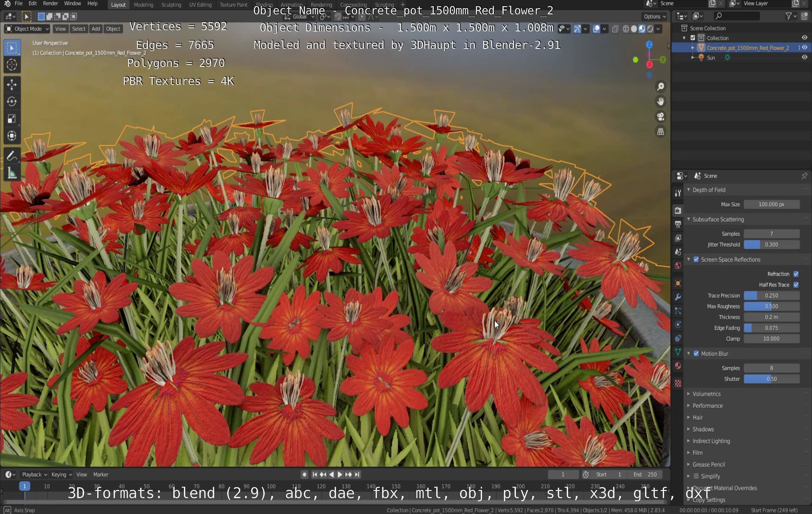
Task: Switch perspective/orthographic grid icon
Action: pyautogui.click(x=661, y=132)
